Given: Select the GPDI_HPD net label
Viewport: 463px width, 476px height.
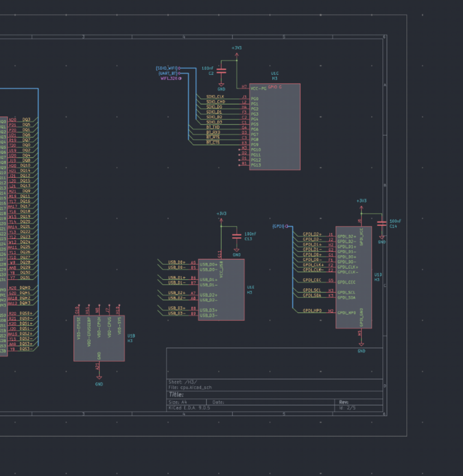Looking at the screenshot, I should (x=312, y=310).
